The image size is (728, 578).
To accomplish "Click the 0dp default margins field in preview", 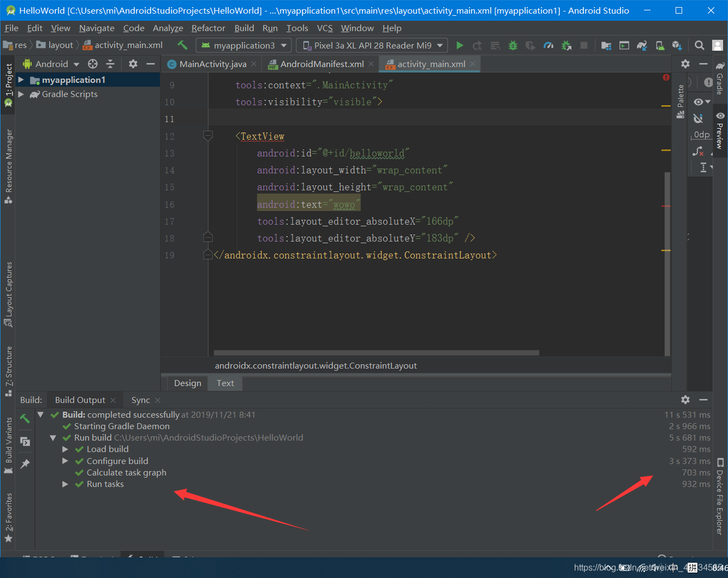I will (702, 135).
